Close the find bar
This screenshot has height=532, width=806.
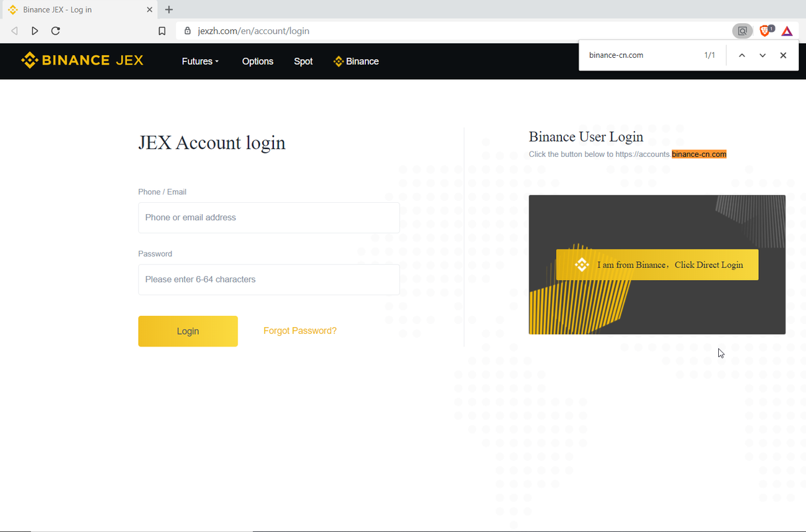(783, 55)
